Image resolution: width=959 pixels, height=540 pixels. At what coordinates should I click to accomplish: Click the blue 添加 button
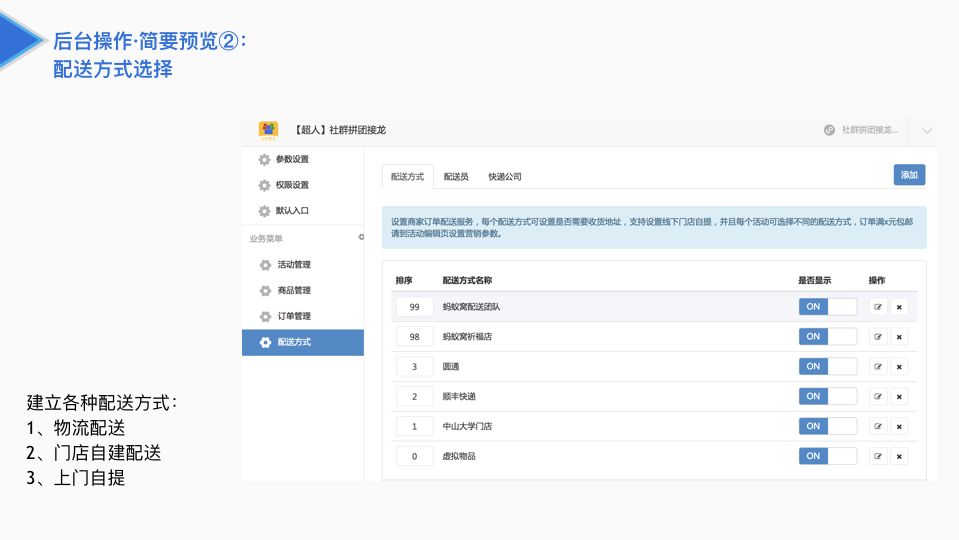click(909, 175)
